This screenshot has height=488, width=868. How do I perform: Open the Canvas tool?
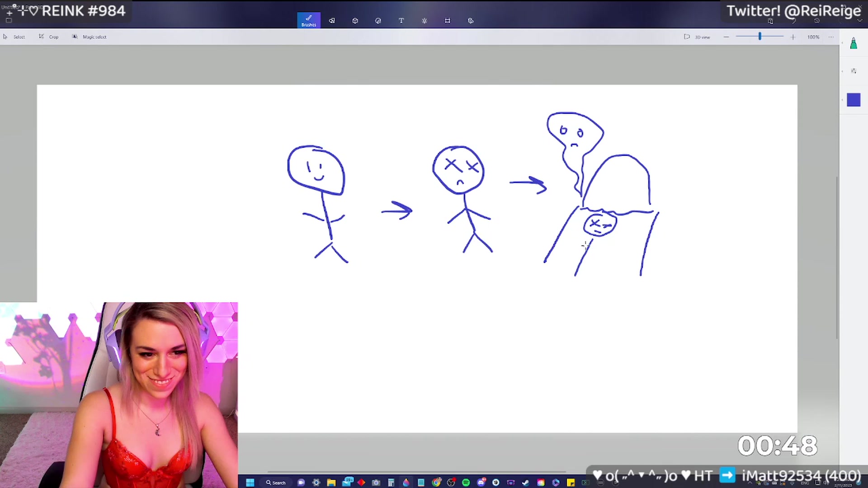[x=447, y=20]
